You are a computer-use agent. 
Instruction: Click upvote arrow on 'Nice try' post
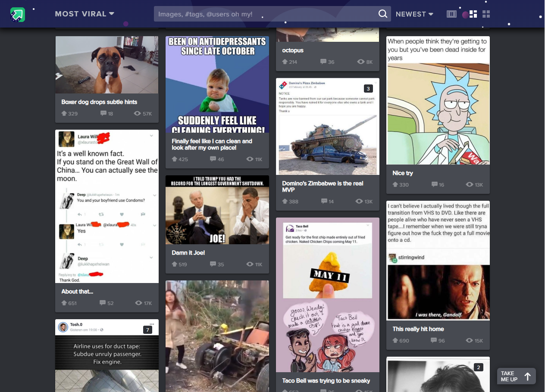(x=395, y=184)
